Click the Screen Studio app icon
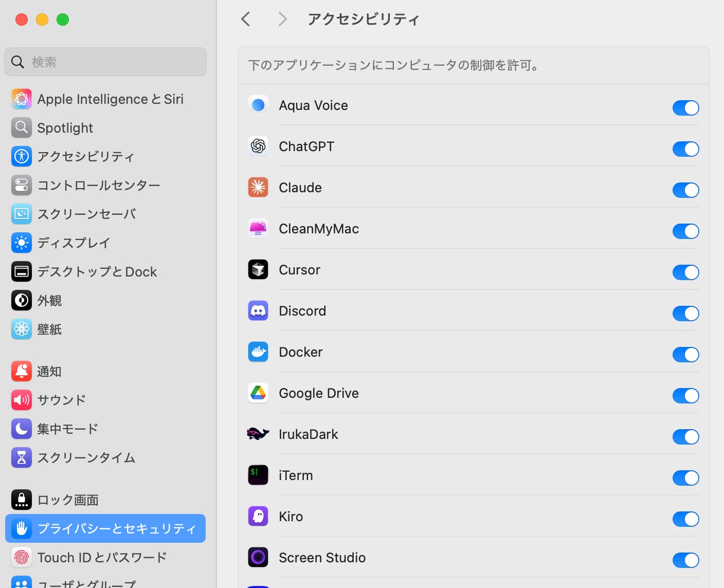 (x=258, y=557)
